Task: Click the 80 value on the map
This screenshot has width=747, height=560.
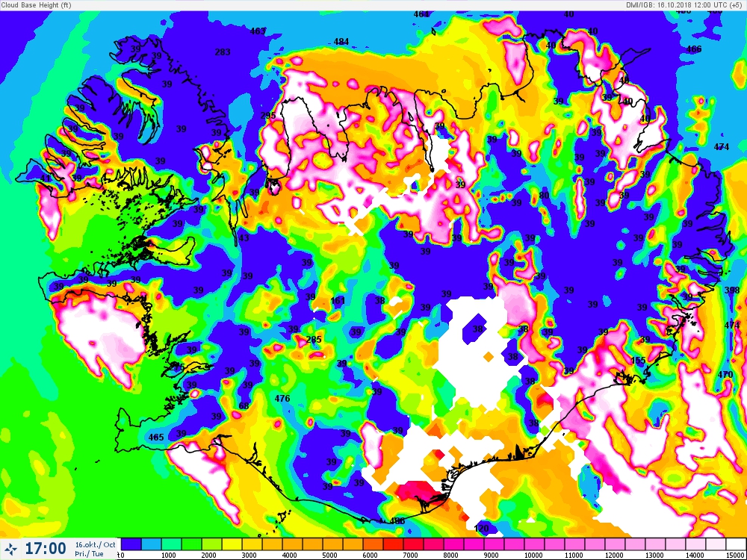Action: 544,195
